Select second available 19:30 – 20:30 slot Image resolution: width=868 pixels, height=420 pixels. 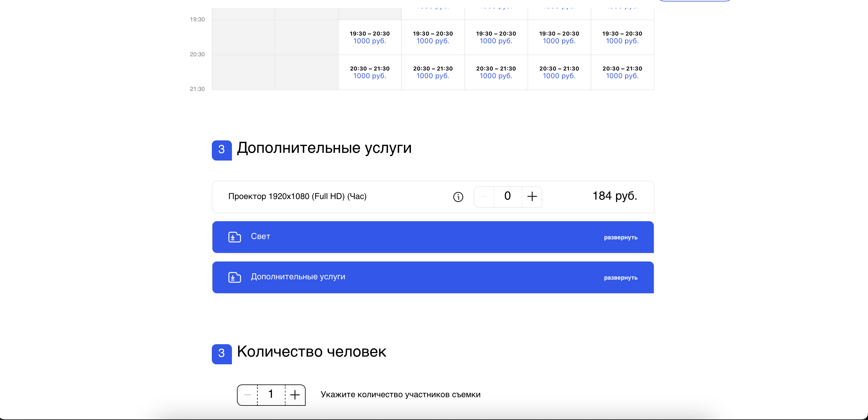click(x=433, y=37)
